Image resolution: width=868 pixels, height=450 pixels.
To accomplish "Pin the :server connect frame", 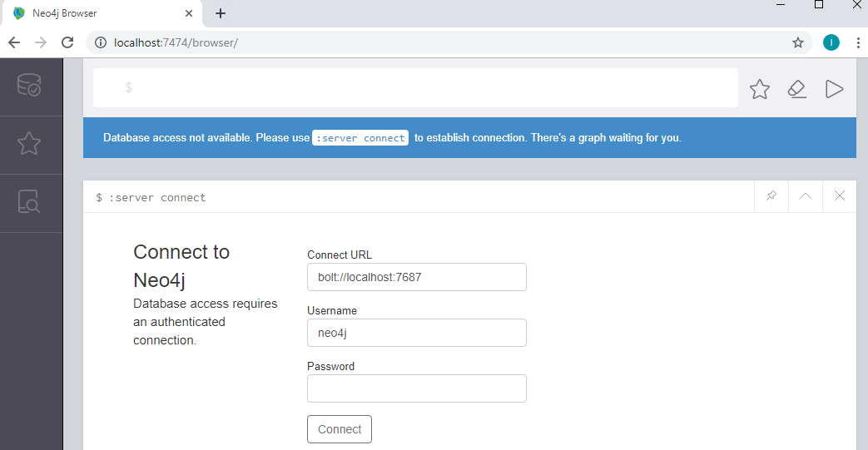I will [x=771, y=196].
